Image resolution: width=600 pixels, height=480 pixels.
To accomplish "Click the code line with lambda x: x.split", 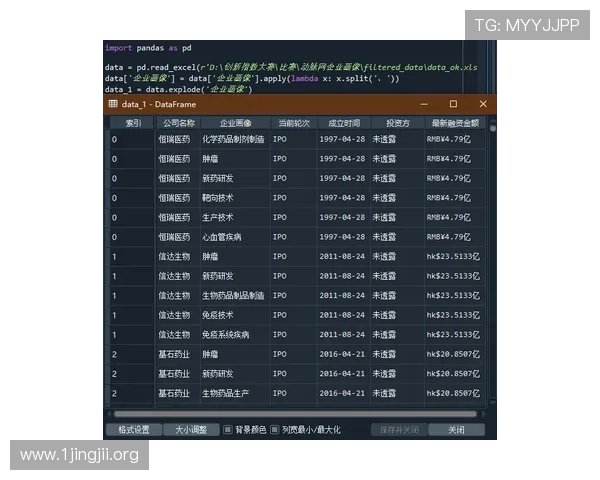I will 252,78.
